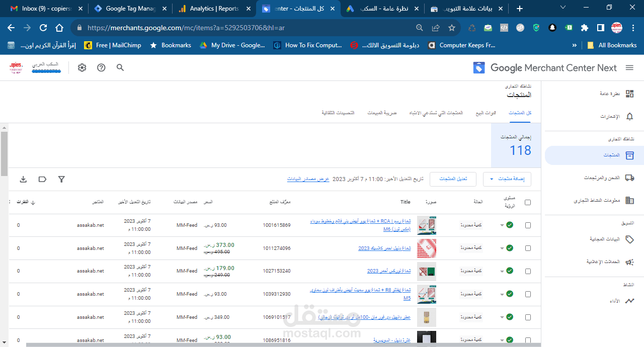Click the download products icon
644x347 pixels.
pyautogui.click(x=23, y=179)
